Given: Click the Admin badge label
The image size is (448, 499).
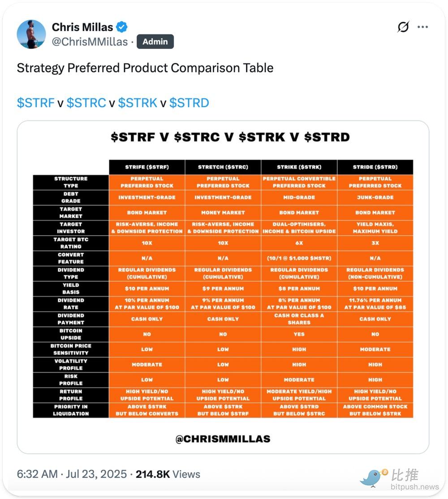Looking at the screenshot, I should [155, 42].
